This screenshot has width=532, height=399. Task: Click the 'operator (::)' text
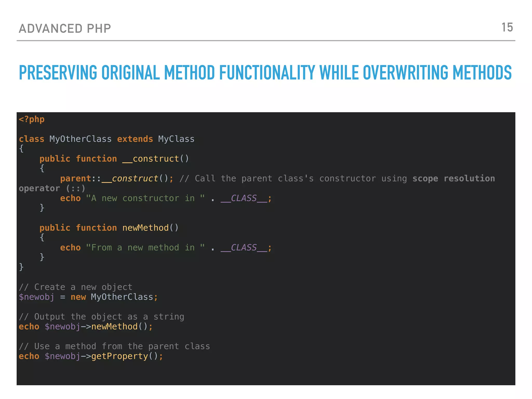click(x=52, y=188)
